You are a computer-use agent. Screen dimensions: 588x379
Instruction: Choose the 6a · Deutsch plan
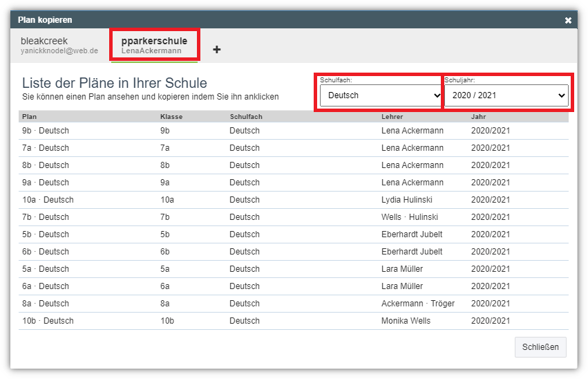[294, 286]
